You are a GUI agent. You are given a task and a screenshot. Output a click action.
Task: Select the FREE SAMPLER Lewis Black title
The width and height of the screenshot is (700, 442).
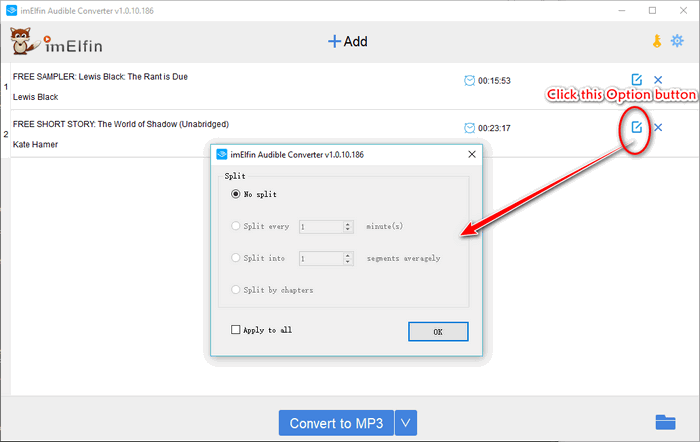tap(100, 77)
